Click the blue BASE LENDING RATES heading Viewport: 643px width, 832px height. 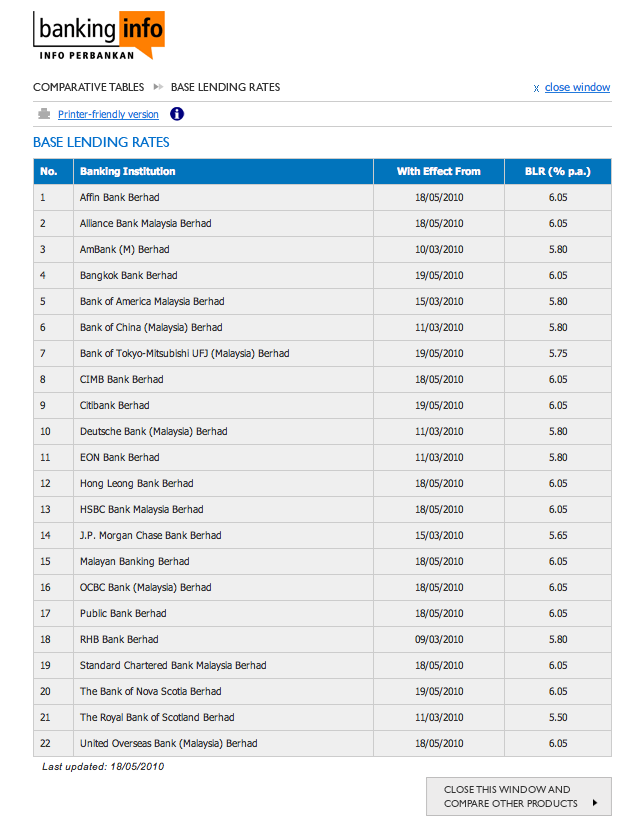[x=101, y=142]
